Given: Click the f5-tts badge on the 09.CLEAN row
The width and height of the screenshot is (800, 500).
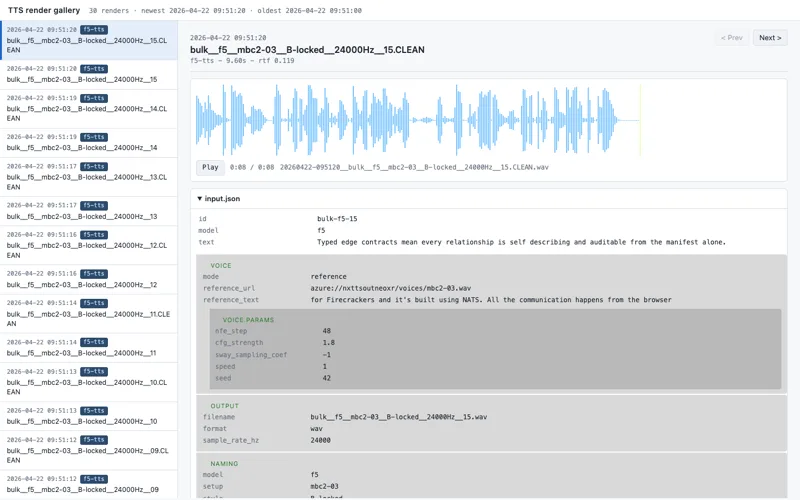Looking at the screenshot, I should point(94,440).
